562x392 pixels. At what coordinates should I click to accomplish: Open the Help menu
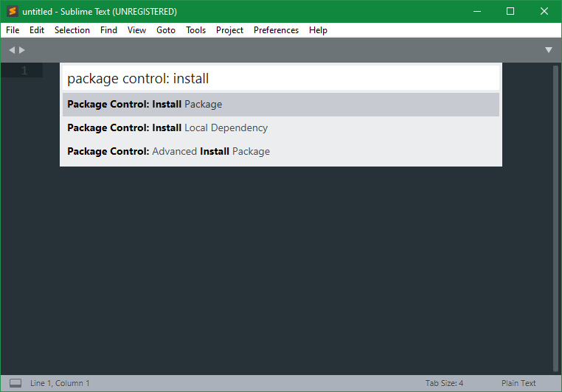point(318,30)
